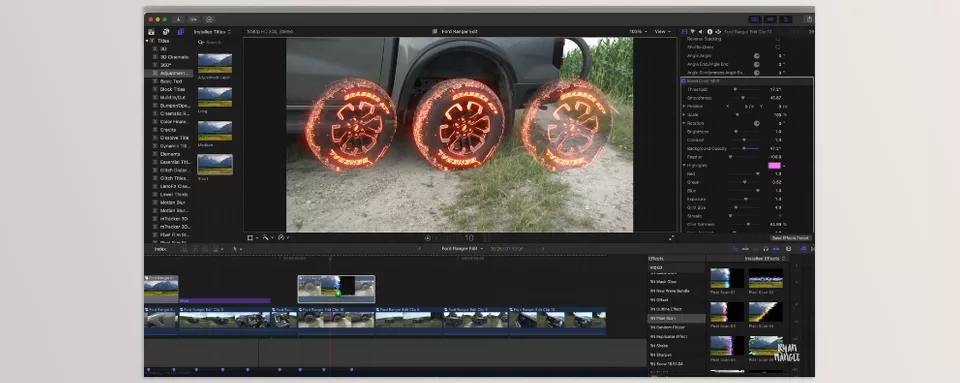The image size is (960, 383).
Task: Select the Pixel Scan 01 effect thumbnail
Action: [x=727, y=278]
